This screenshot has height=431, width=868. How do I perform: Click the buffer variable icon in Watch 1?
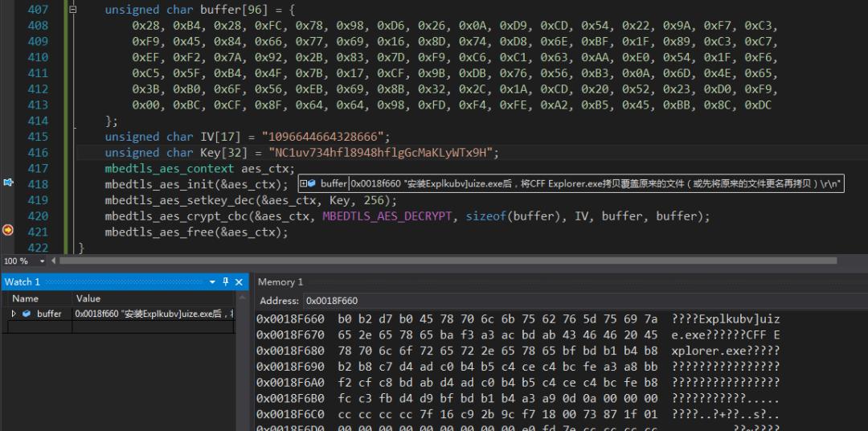coord(27,314)
